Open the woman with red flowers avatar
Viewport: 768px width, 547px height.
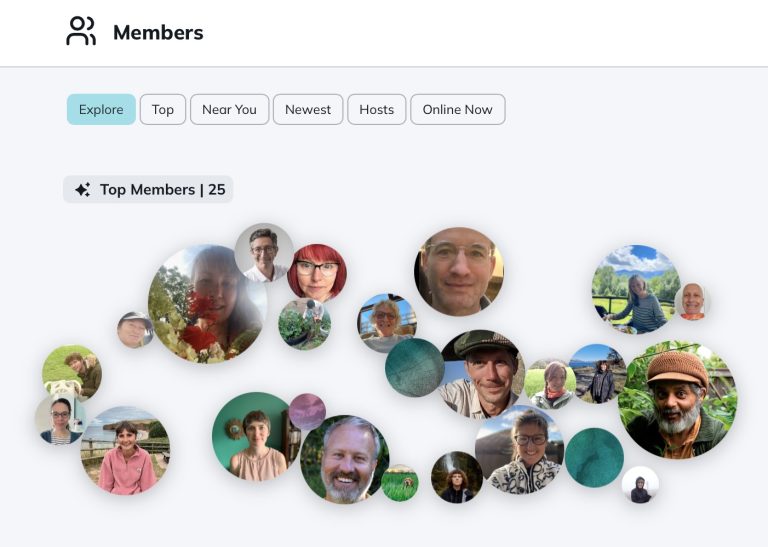pyautogui.click(x=206, y=304)
